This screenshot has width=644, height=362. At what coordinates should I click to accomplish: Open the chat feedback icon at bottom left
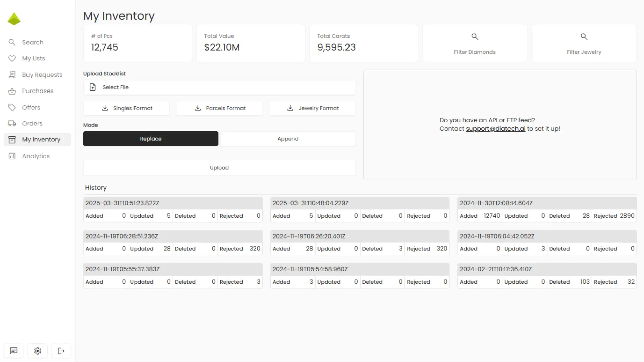14,351
